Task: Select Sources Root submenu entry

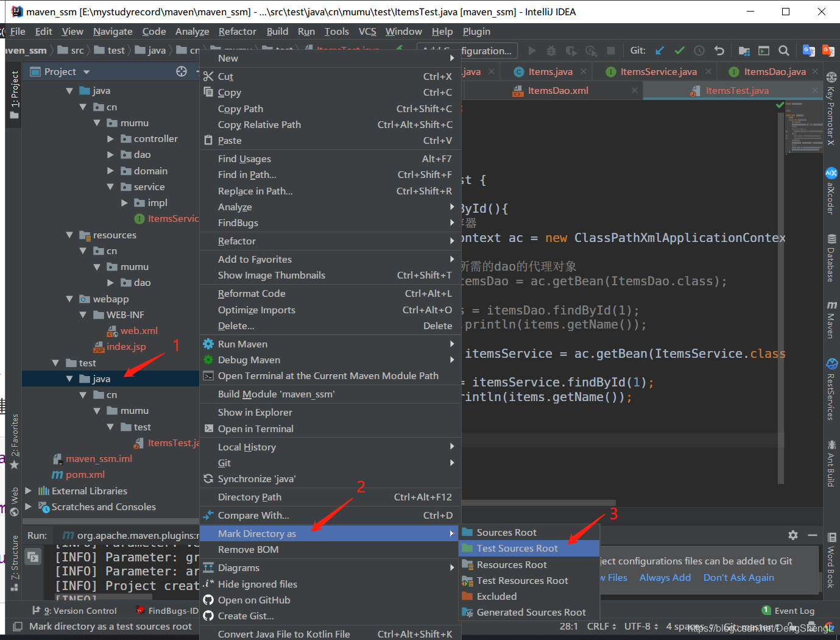Action: click(x=529, y=533)
